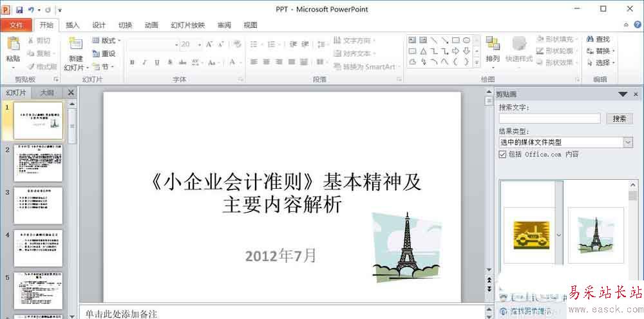Select Eiffel Tower clip art result
This screenshot has height=319, width=644.
[x=596, y=235]
